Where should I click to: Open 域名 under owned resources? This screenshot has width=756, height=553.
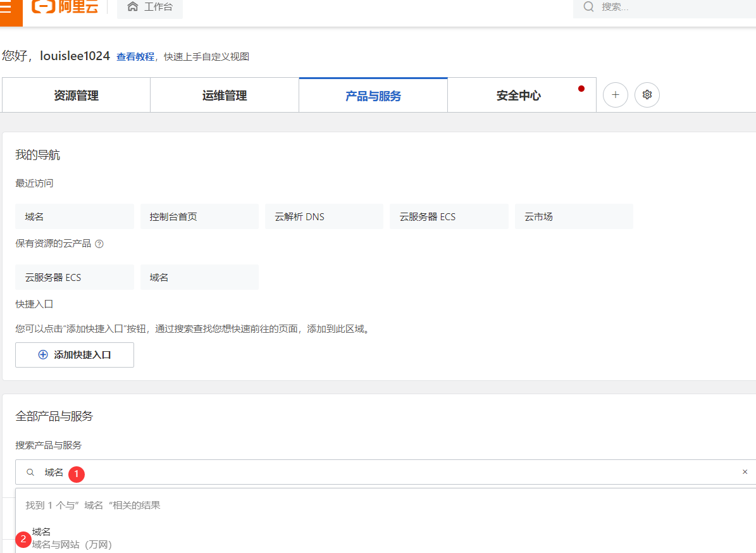click(x=200, y=277)
